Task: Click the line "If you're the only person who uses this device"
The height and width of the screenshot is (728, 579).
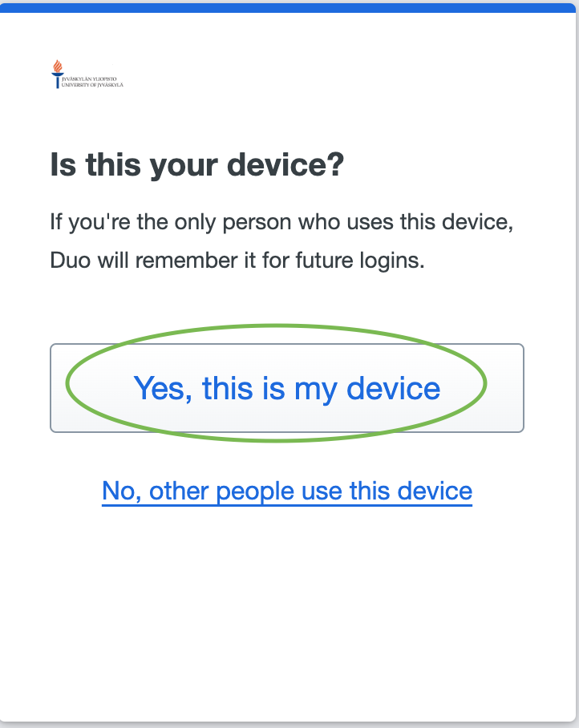Action: [x=281, y=221]
